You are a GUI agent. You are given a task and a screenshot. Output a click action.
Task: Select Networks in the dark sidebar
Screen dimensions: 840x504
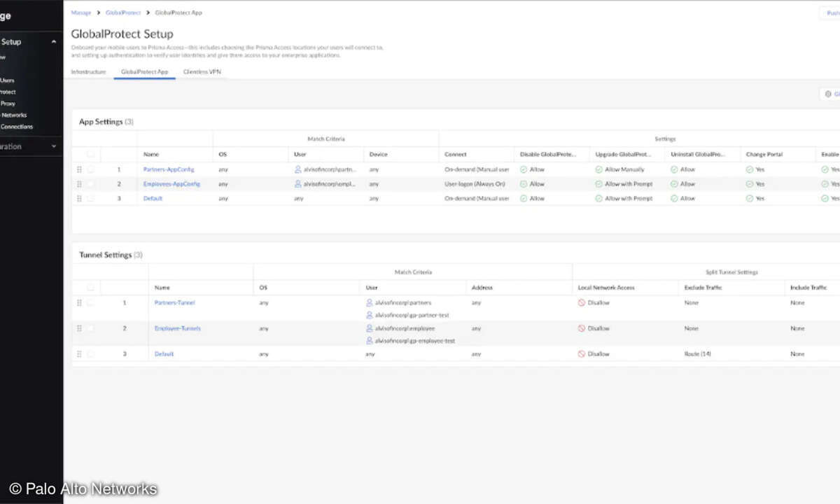click(13, 115)
